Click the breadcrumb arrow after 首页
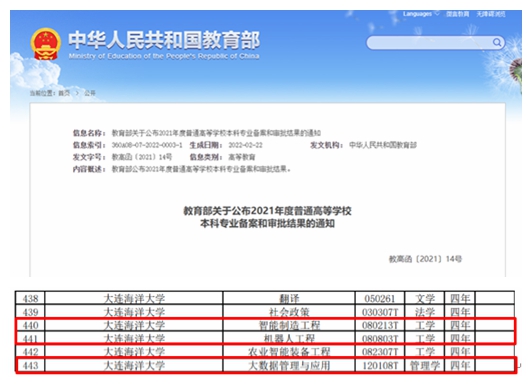Image resolution: width=532 pixels, height=387 pixels. (x=77, y=93)
